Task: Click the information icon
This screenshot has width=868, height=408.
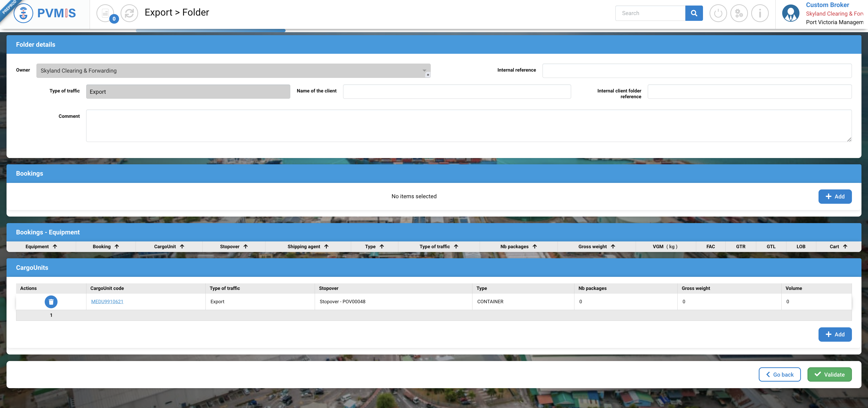Action: point(760,14)
